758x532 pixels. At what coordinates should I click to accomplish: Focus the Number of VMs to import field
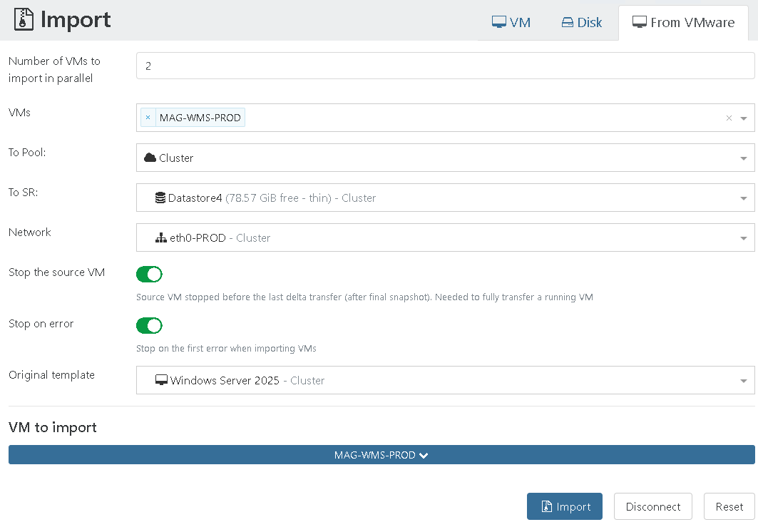pyautogui.click(x=445, y=66)
